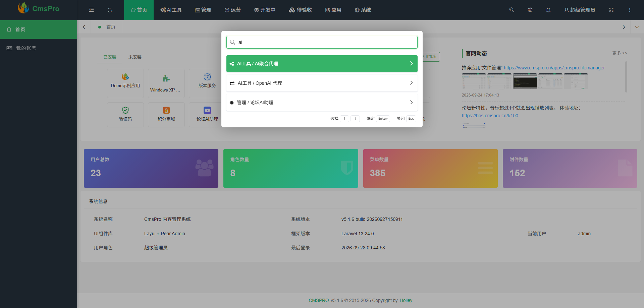Click chevron on AI聚合代理 result
The image size is (644, 308).
pos(412,64)
